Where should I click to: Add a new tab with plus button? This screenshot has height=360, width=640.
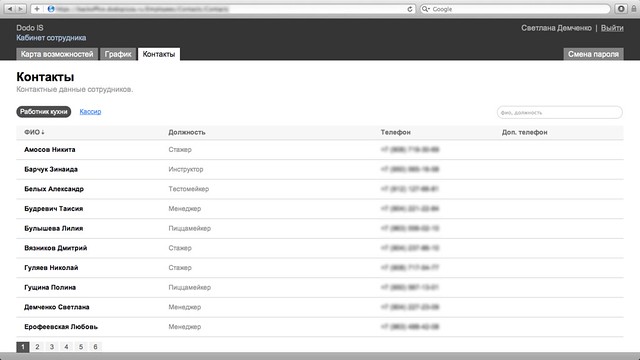37,9
